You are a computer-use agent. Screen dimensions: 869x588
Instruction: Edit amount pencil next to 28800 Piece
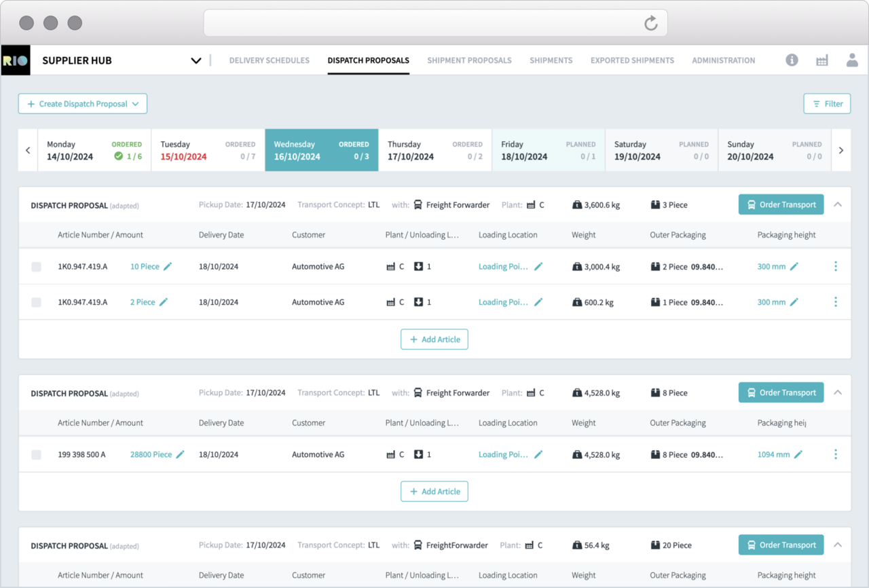coord(181,454)
